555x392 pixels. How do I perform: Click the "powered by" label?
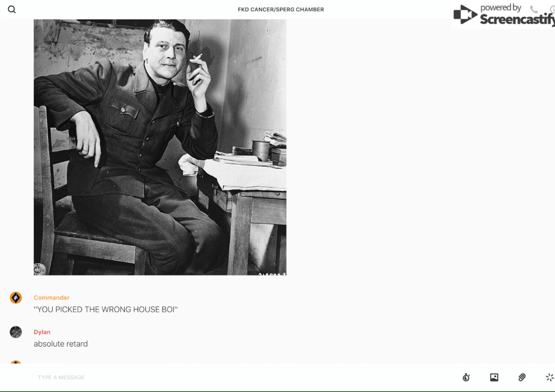[x=501, y=8]
